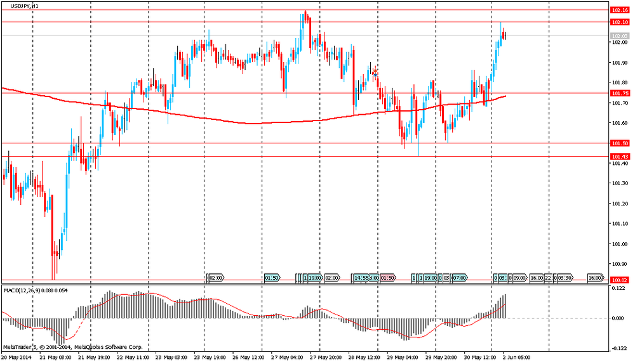Click the 26 May 12:00 time label
This screenshot has height=364, width=635.
point(248,358)
